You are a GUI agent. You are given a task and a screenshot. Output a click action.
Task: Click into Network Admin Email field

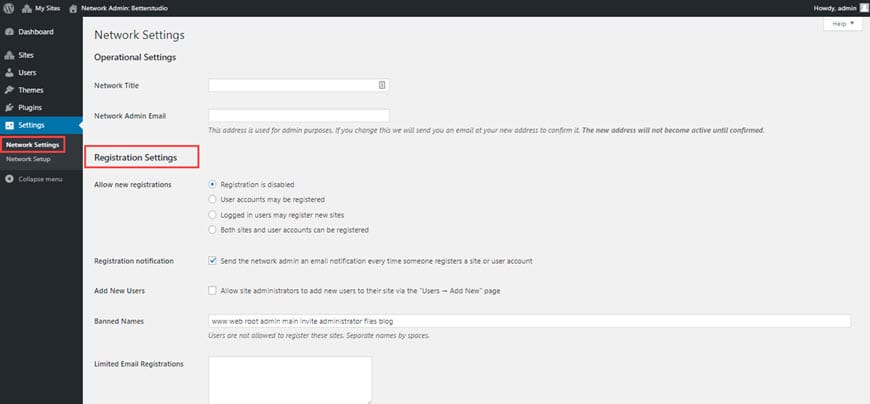point(299,116)
